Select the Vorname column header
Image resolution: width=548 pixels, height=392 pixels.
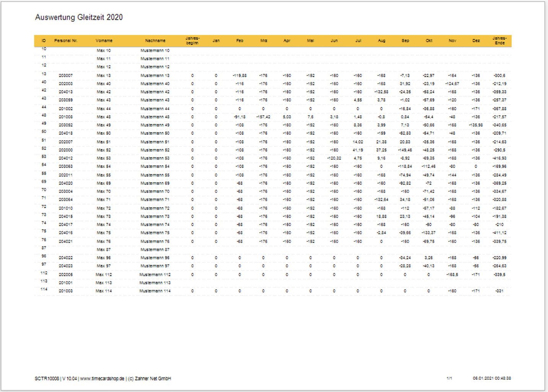104,41
